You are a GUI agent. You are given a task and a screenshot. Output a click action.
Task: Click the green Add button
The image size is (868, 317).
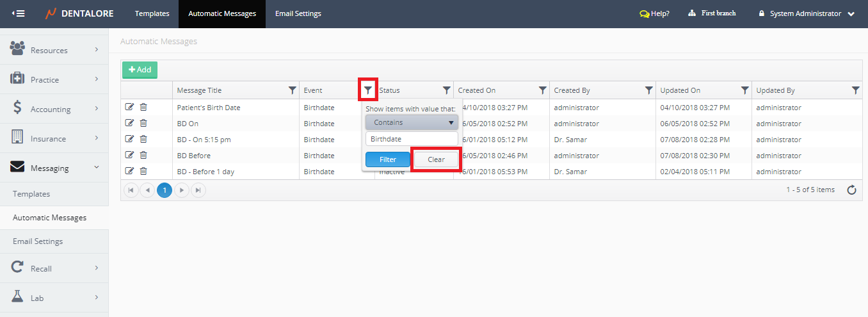(140, 70)
